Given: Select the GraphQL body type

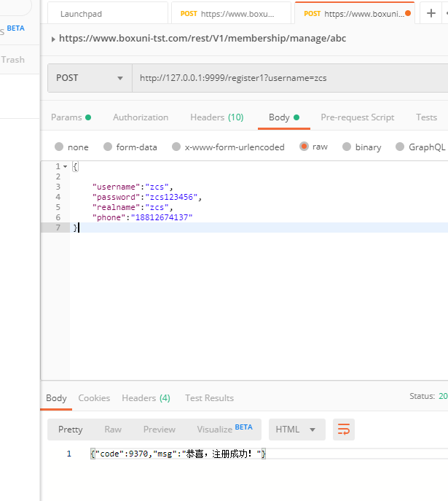Looking at the screenshot, I should click(x=420, y=147).
